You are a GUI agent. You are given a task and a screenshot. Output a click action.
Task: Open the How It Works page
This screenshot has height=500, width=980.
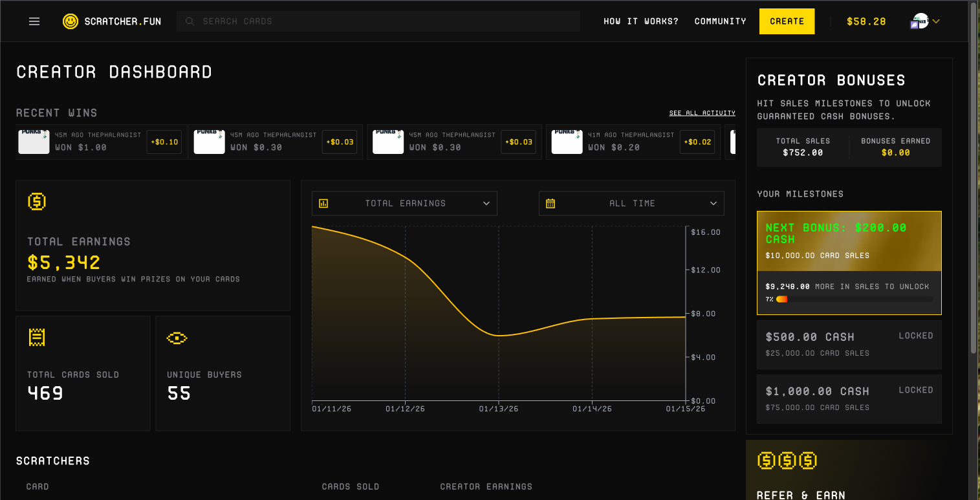pos(640,21)
